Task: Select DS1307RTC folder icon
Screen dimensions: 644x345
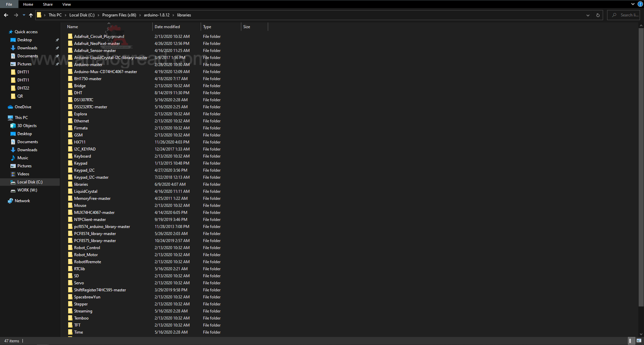Action: (x=70, y=100)
